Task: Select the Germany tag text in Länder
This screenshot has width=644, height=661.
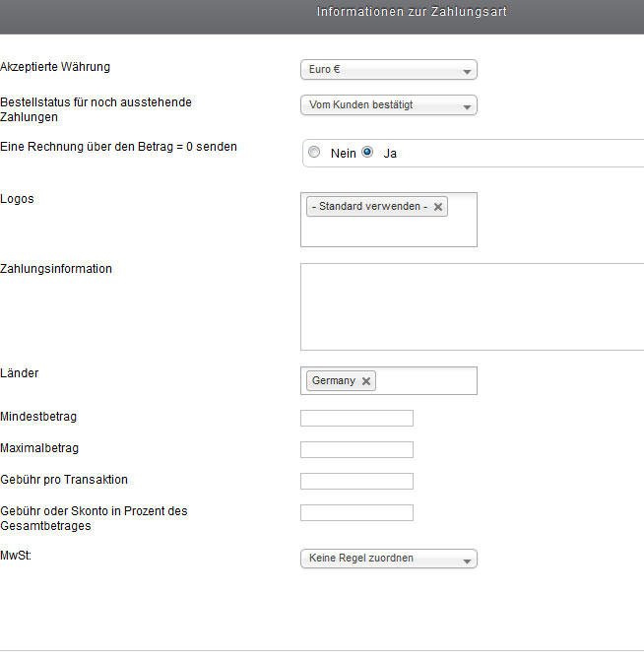Action: pyautogui.click(x=333, y=381)
